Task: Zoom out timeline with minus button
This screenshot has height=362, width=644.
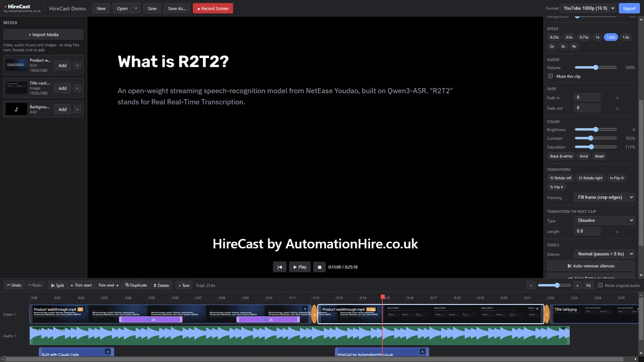Action: [x=531, y=285]
